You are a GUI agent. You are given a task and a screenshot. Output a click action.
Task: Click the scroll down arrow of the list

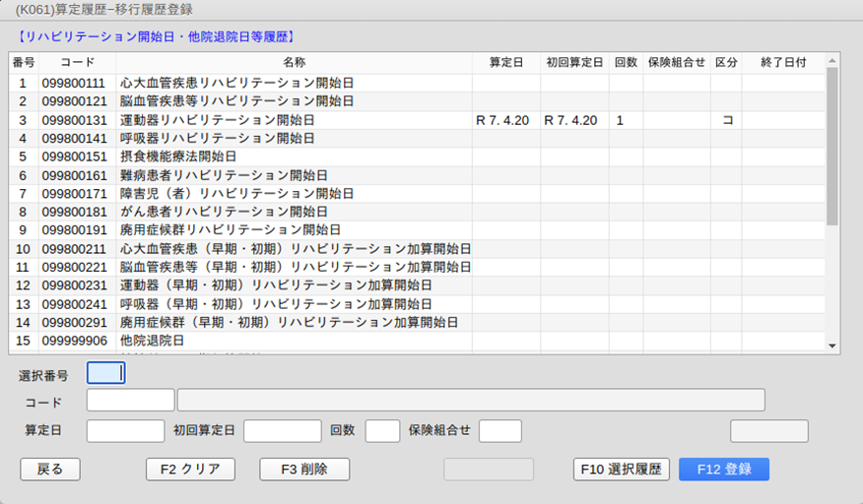pos(832,346)
